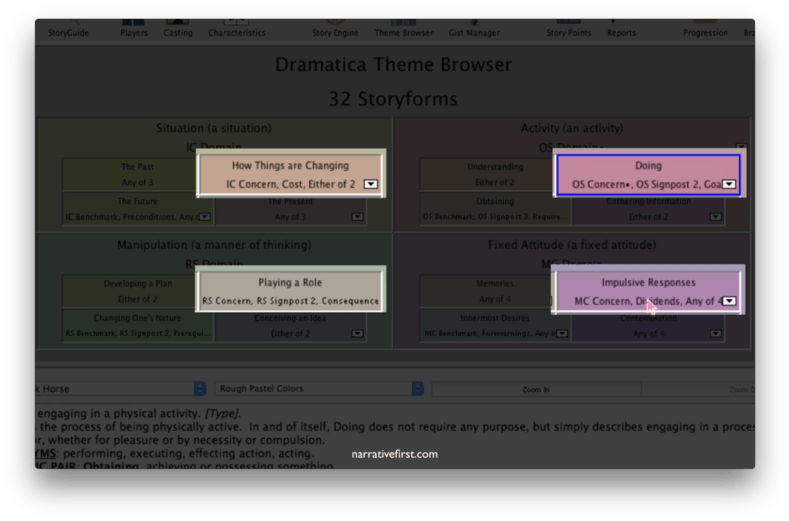Open the Doing cell dropdown arrow
Screen dimensions: 789x521
pos(729,184)
